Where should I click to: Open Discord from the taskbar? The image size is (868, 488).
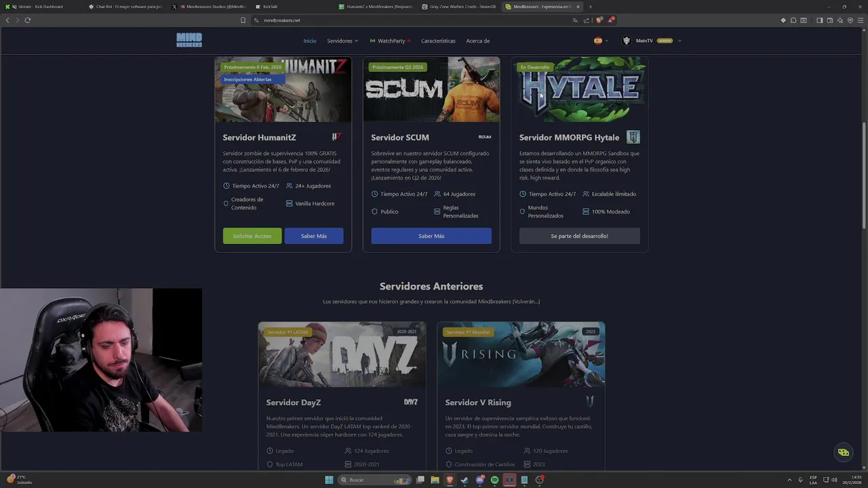(x=479, y=480)
